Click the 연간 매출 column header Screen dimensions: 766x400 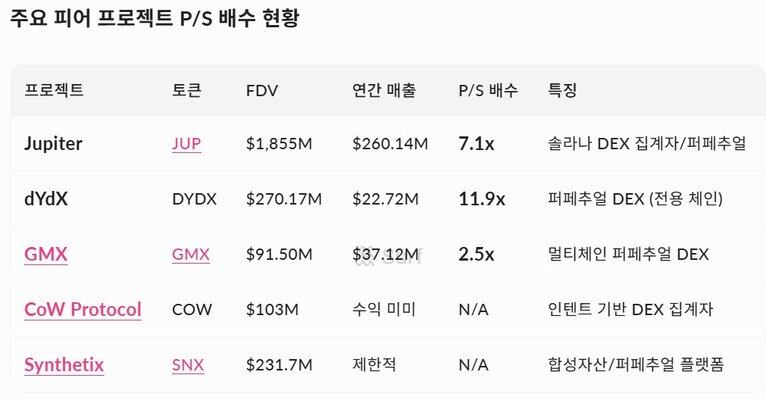(x=383, y=90)
